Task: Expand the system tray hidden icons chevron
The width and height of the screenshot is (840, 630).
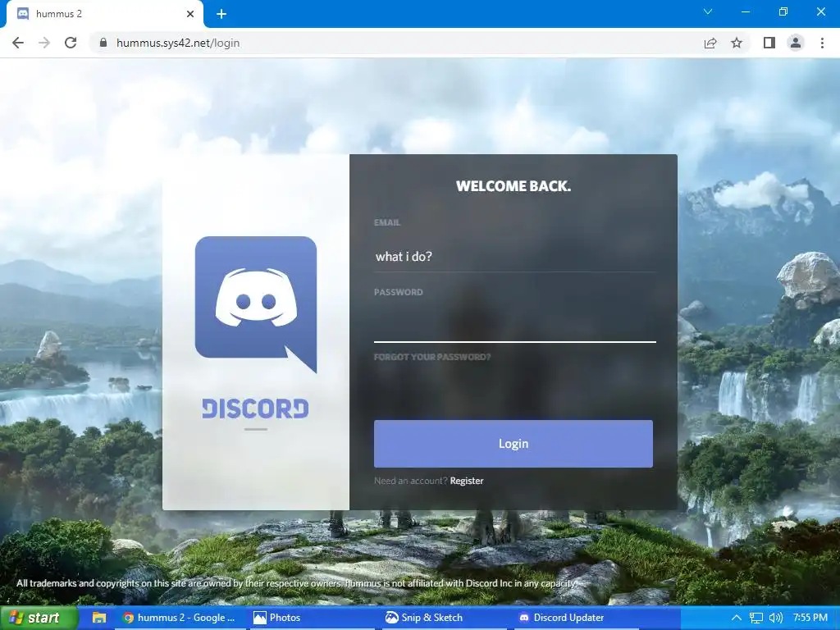Action: pyautogui.click(x=737, y=618)
